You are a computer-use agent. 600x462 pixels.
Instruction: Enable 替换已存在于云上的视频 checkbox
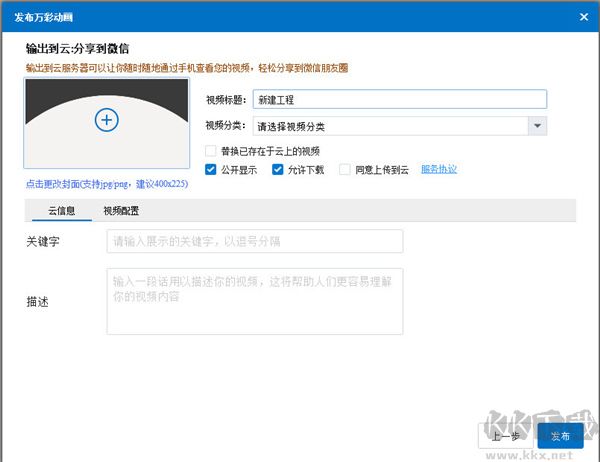click(x=210, y=151)
